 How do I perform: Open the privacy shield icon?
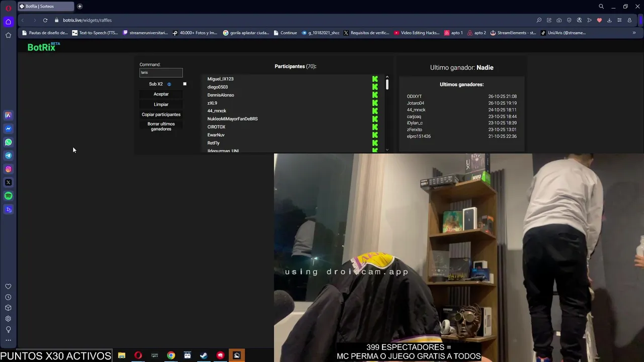click(x=569, y=20)
